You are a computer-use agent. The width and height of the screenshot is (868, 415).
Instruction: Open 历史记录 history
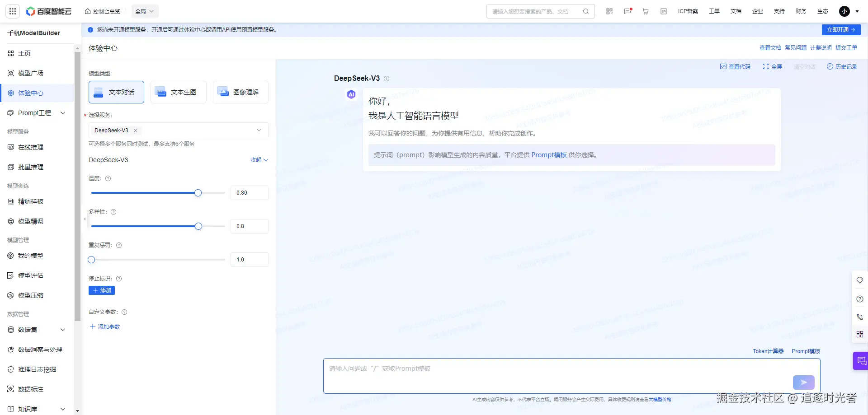click(x=842, y=67)
